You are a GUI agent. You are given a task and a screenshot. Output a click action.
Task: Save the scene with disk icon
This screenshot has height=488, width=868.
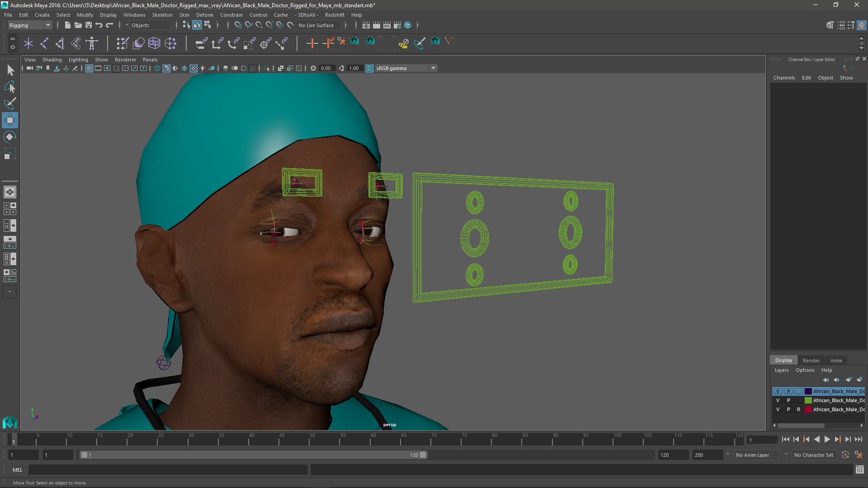(89, 25)
